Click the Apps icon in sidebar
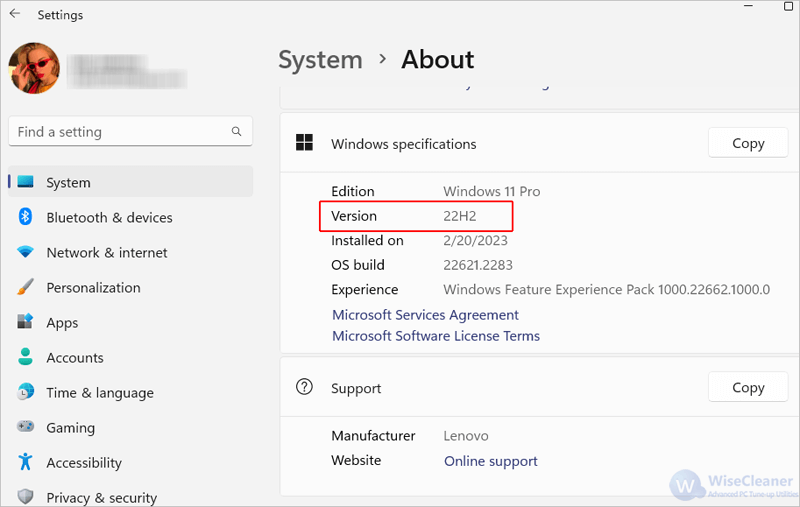The width and height of the screenshot is (800, 507). pyautogui.click(x=25, y=321)
